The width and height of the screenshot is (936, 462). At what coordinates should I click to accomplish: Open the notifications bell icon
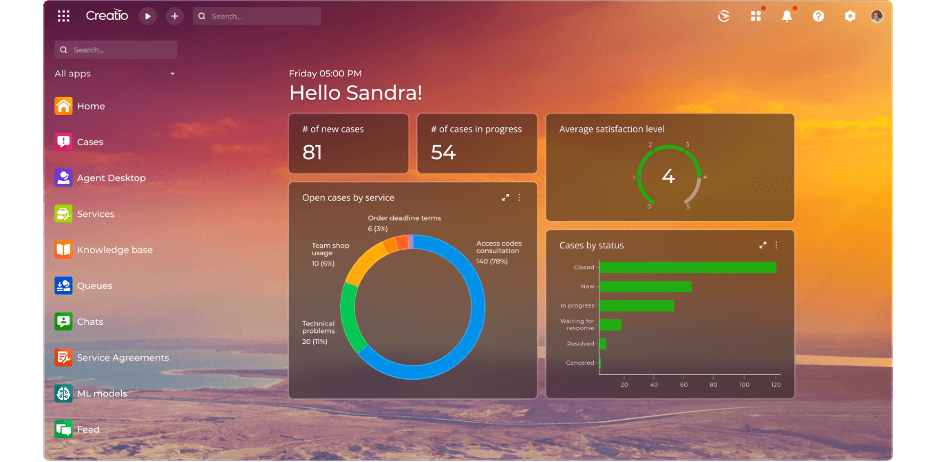click(787, 16)
